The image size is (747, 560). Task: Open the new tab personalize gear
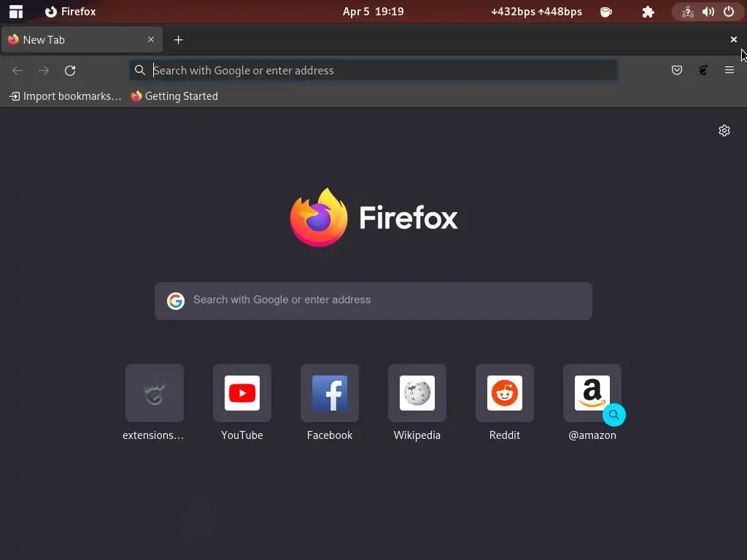[724, 131]
